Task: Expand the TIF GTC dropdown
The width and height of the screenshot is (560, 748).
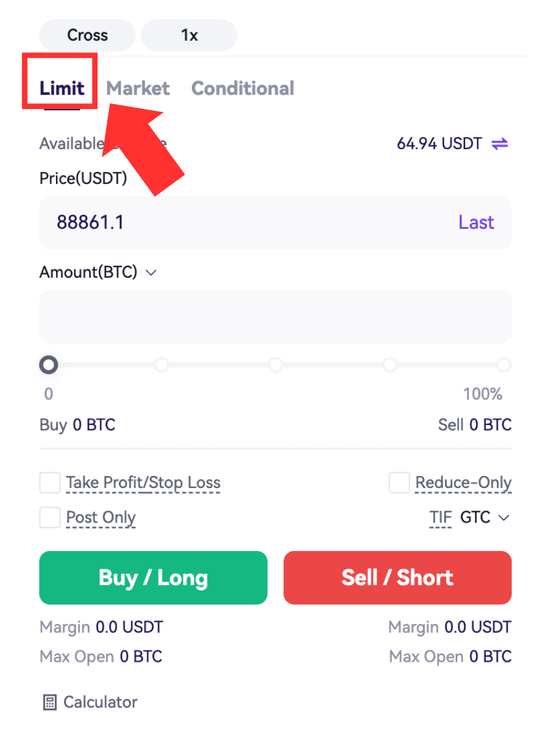Action: 504,518
